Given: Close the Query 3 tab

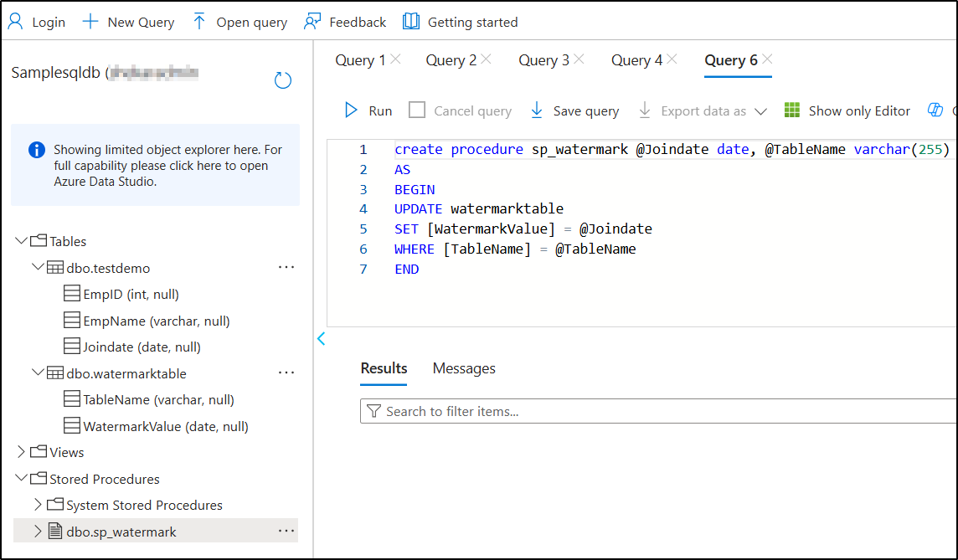Looking at the screenshot, I should pyautogui.click(x=579, y=59).
